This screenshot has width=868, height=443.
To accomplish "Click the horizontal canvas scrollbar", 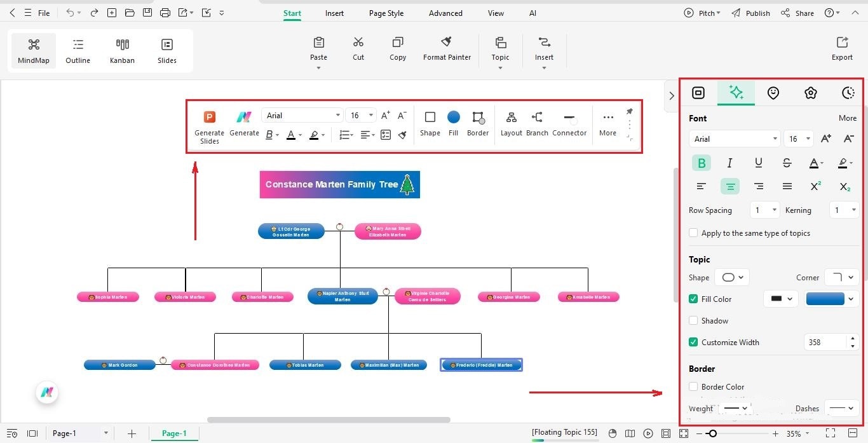I will click(329, 419).
